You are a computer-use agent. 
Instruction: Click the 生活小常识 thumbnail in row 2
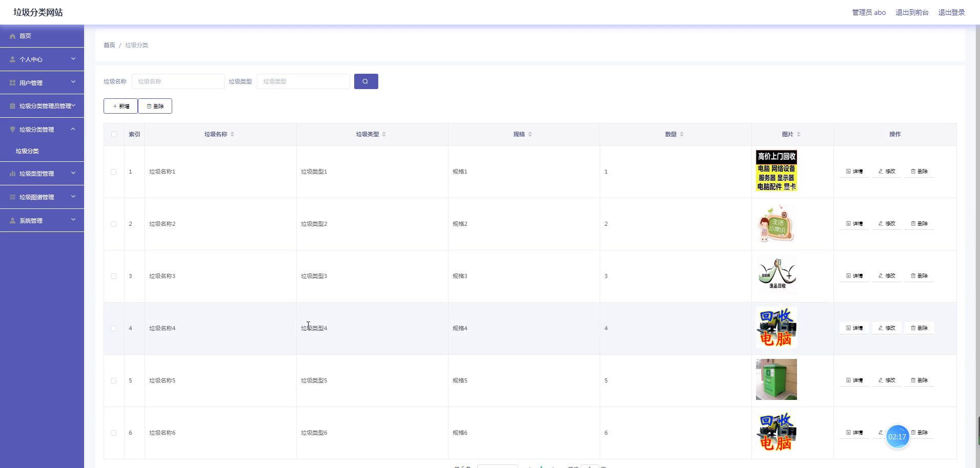776,224
